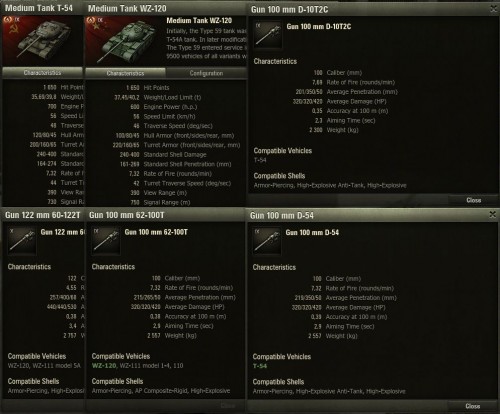Click highlighted T-54 in D-54 compatible vehicles

(260, 366)
